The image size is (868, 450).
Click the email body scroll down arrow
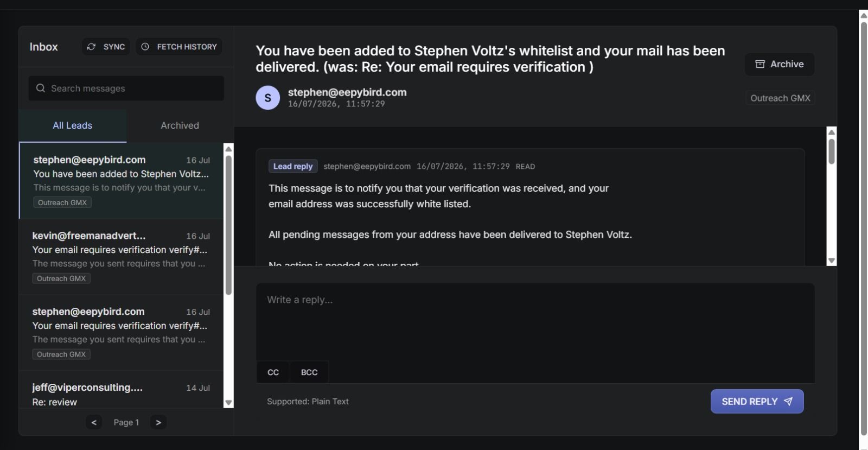pos(831,261)
